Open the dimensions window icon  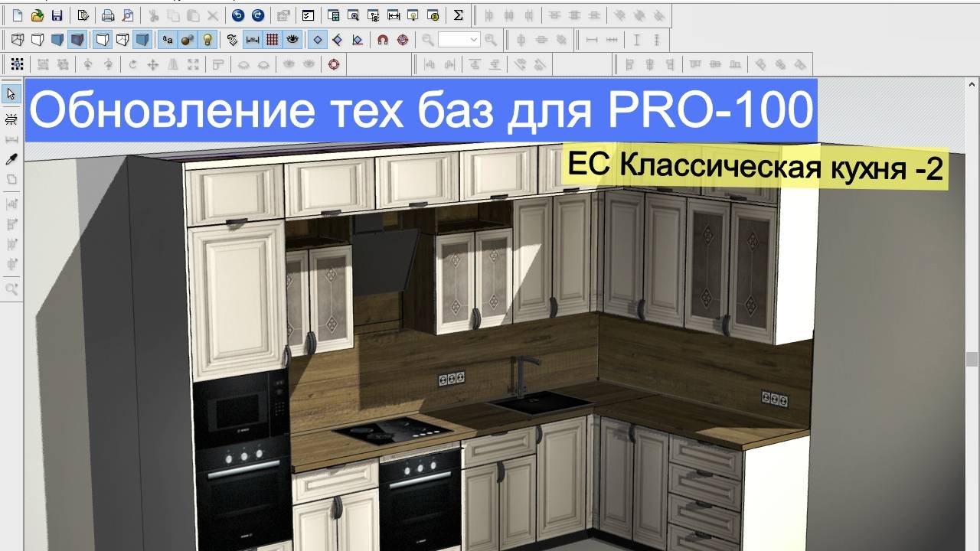coord(393,15)
